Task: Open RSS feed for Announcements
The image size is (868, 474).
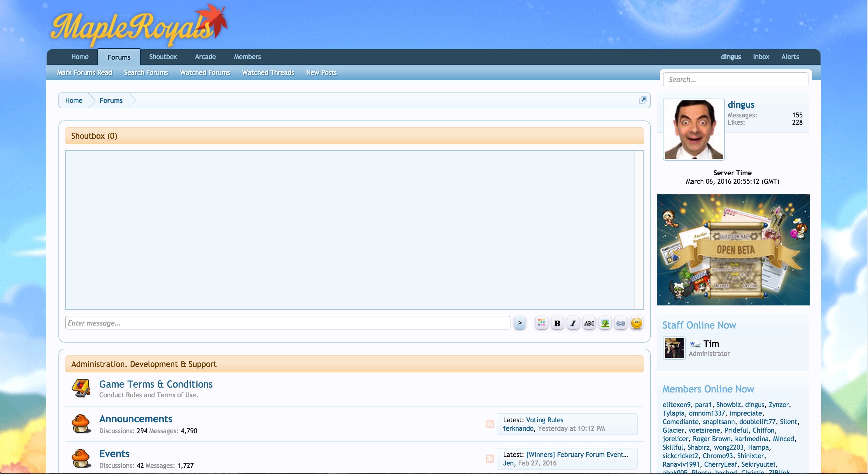Action: [490, 424]
